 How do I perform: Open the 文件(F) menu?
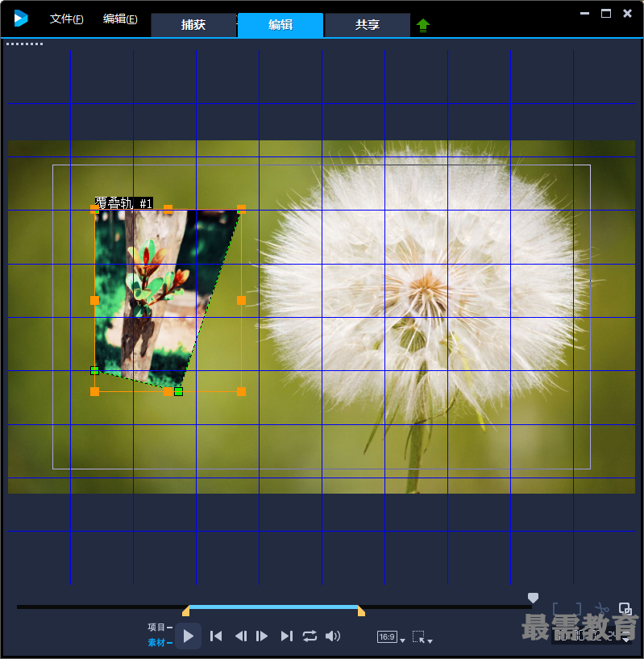[66, 19]
